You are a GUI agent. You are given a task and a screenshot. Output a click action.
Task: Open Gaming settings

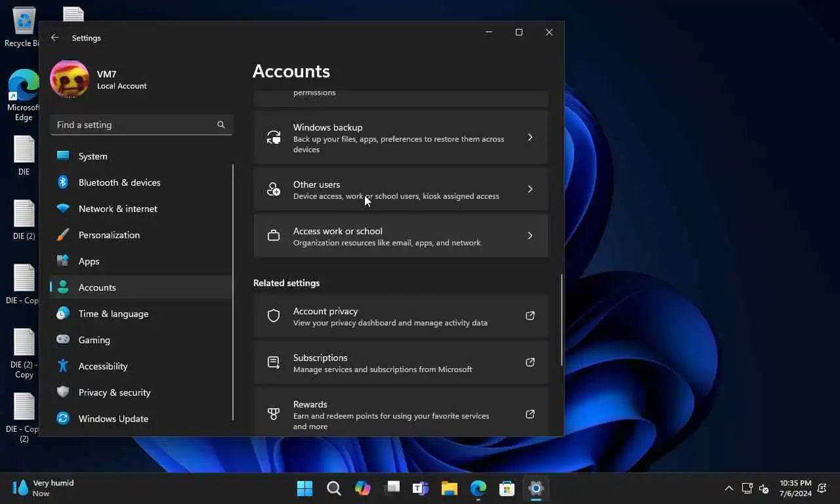coord(141,340)
